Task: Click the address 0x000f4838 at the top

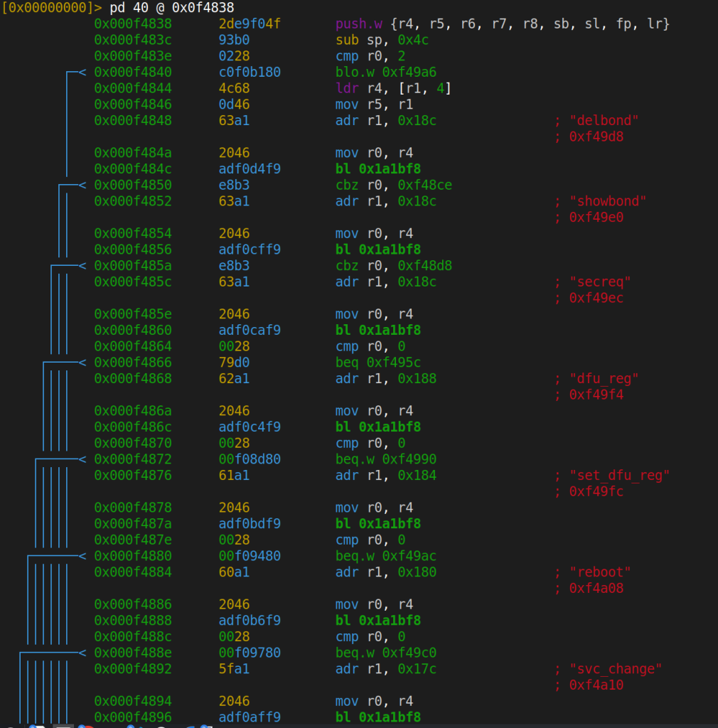Action: click(132, 24)
